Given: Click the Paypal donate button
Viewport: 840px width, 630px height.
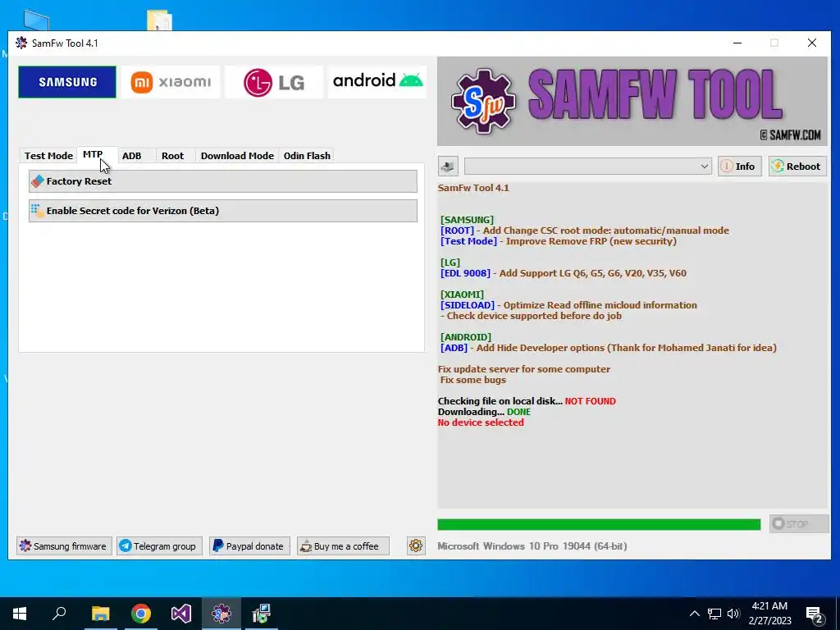Looking at the screenshot, I should [249, 546].
